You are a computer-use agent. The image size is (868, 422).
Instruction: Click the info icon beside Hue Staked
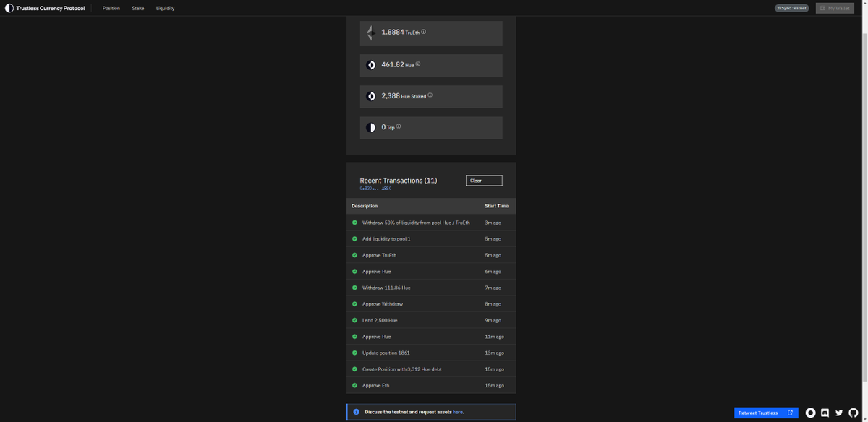[430, 95]
